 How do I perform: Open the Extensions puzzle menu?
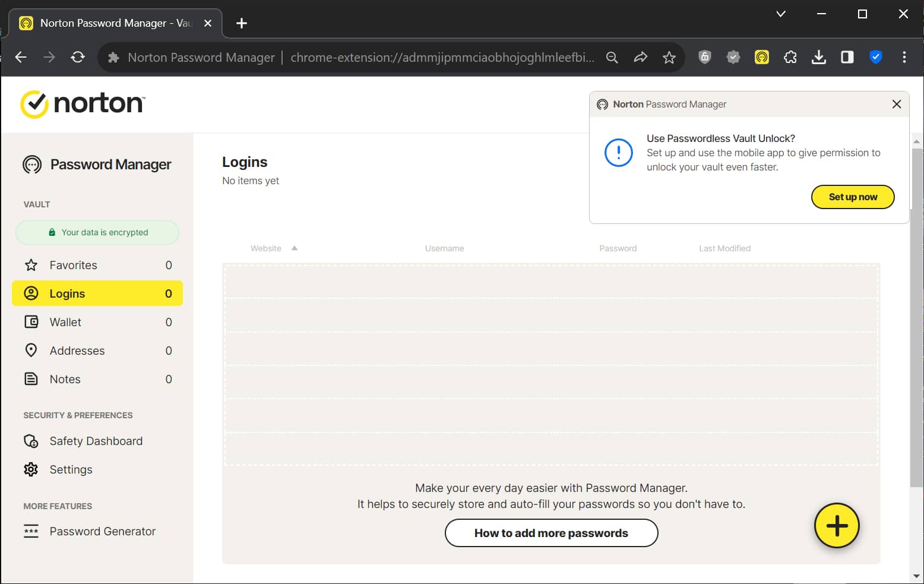[x=790, y=57]
